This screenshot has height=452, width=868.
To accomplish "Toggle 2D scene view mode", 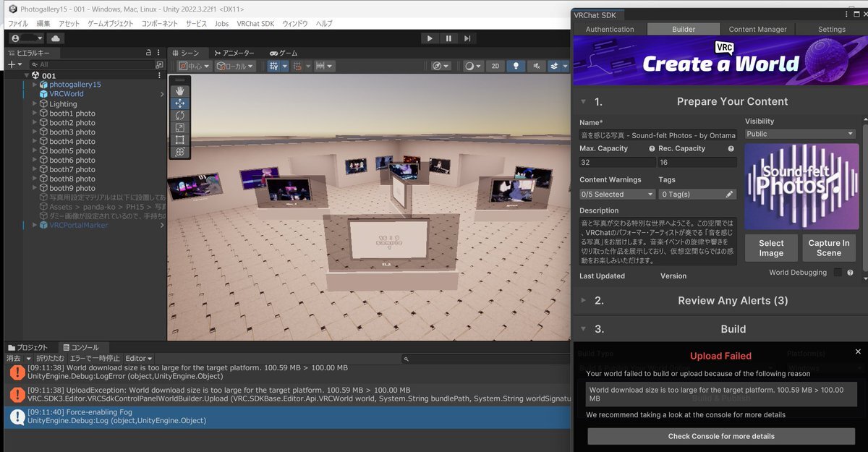I will tap(495, 66).
